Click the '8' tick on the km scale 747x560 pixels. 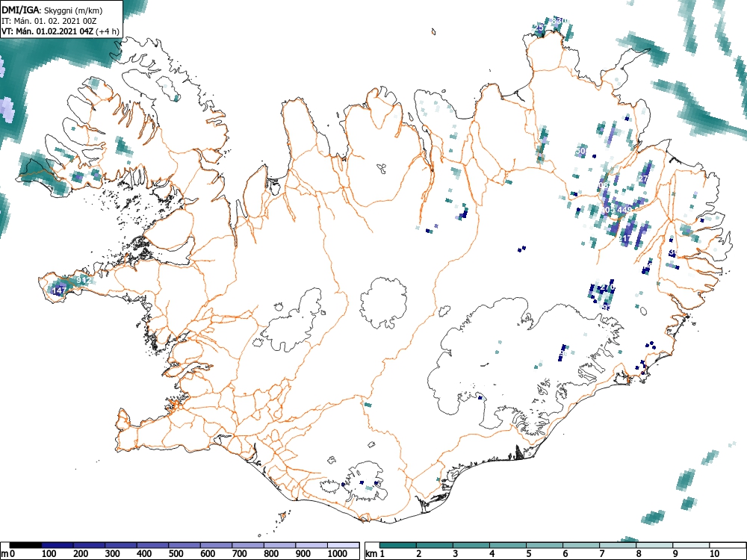[x=639, y=554]
